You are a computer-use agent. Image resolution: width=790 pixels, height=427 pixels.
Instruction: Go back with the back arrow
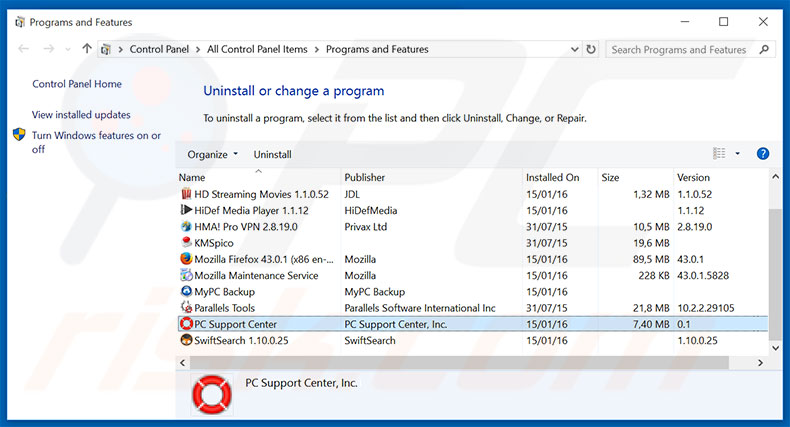click(23, 49)
